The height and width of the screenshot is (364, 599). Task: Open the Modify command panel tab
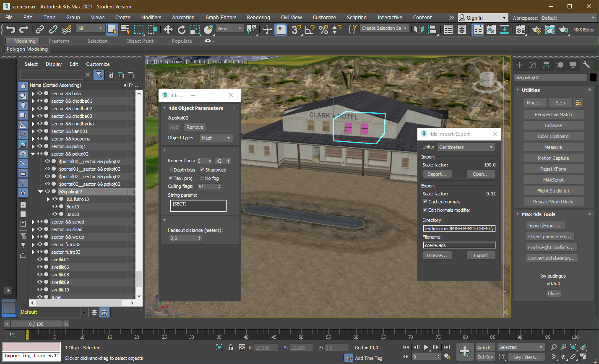tap(533, 65)
